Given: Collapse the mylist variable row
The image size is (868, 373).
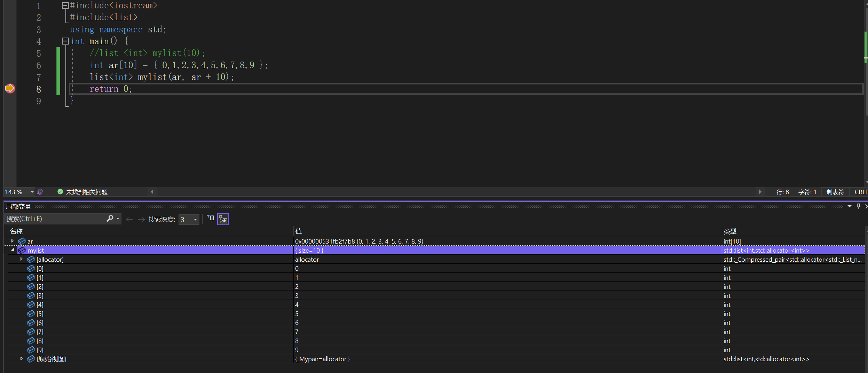Looking at the screenshot, I should [x=13, y=250].
